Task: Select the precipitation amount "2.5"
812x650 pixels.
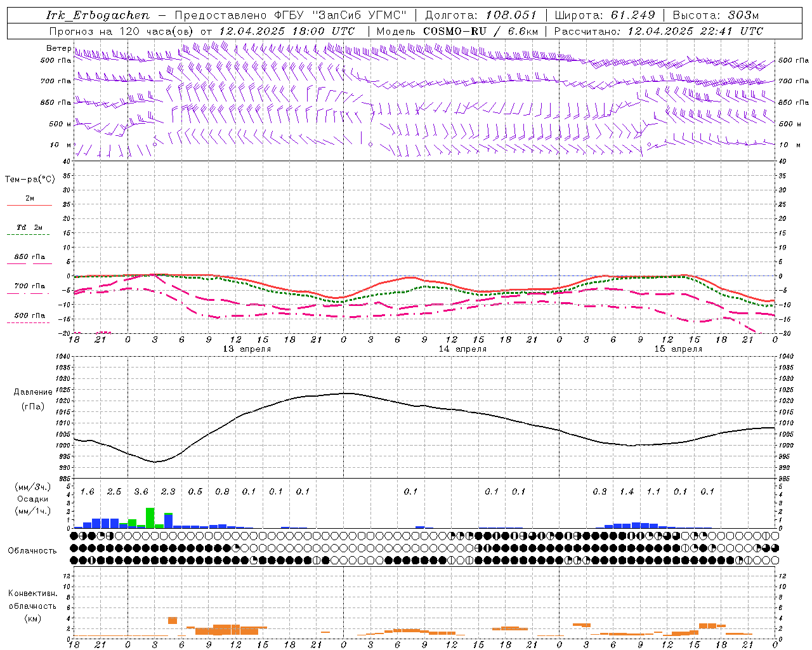Action: tap(114, 492)
